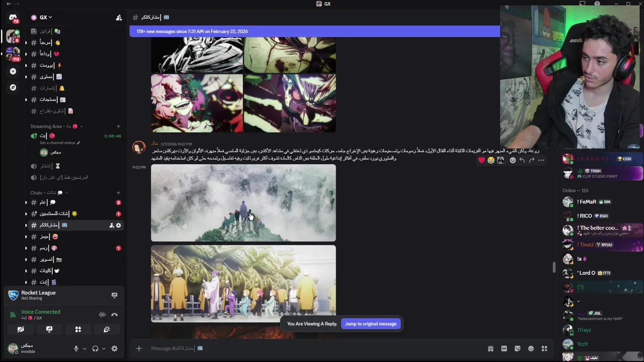
Task: Open emoji picker in message bar
Action: click(531, 348)
